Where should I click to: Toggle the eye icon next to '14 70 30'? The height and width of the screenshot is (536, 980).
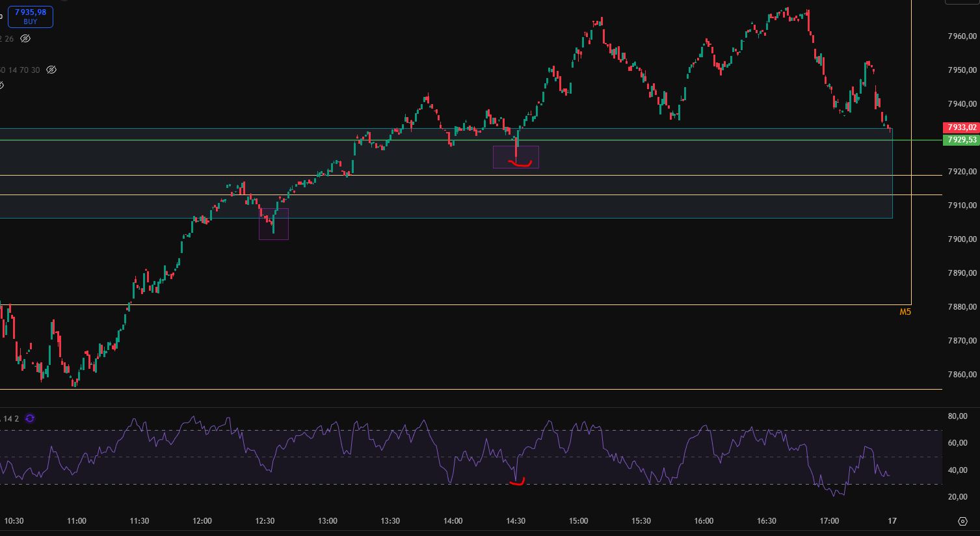(x=51, y=70)
